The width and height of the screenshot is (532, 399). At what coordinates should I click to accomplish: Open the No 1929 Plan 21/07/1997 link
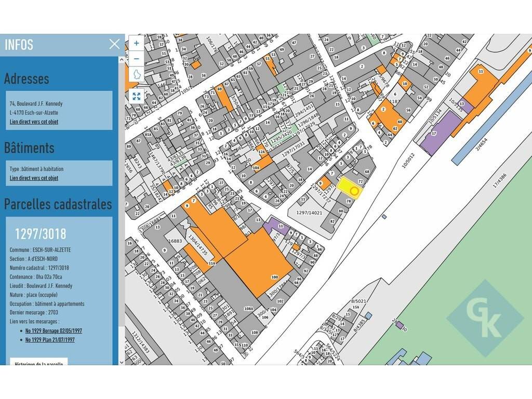click(50, 340)
